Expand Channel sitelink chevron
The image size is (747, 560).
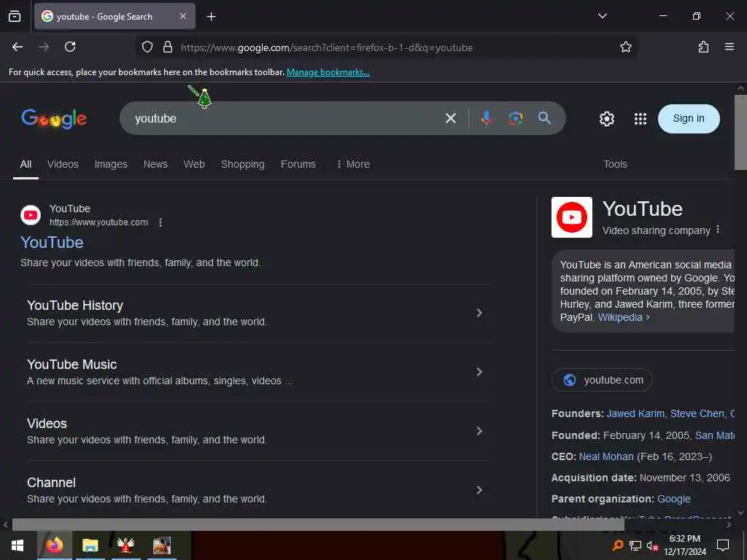[479, 490]
